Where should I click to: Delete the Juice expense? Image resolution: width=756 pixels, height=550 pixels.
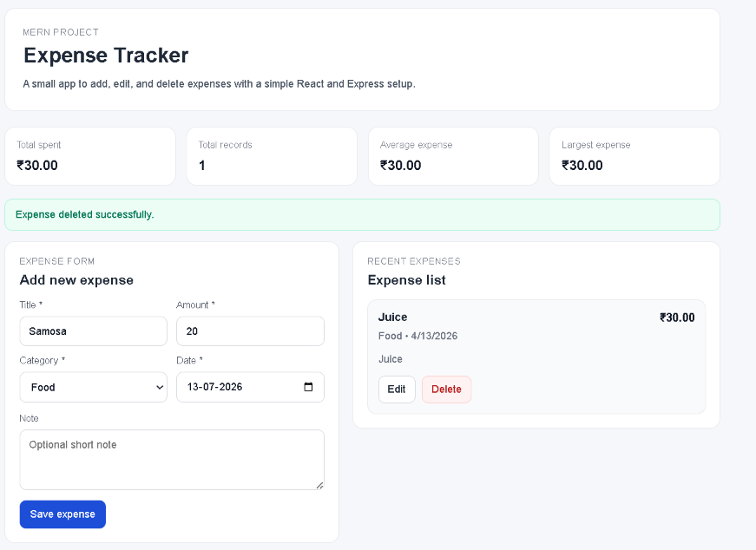tap(446, 390)
